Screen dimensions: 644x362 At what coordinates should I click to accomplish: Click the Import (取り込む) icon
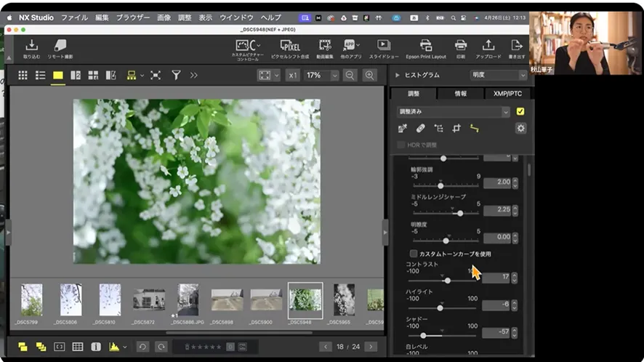[x=32, y=49]
